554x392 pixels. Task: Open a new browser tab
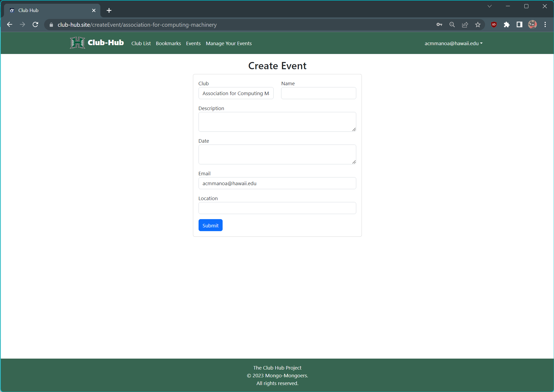(109, 10)
